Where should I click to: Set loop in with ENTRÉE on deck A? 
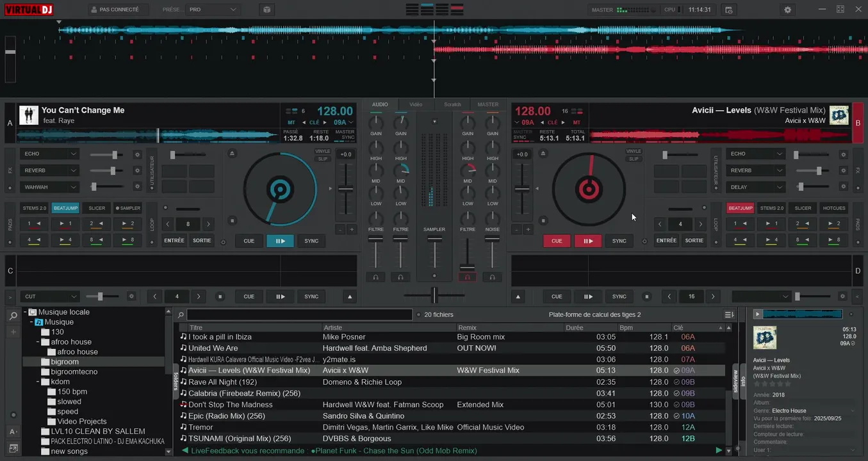pyautogui.click(x=174, y=241)
